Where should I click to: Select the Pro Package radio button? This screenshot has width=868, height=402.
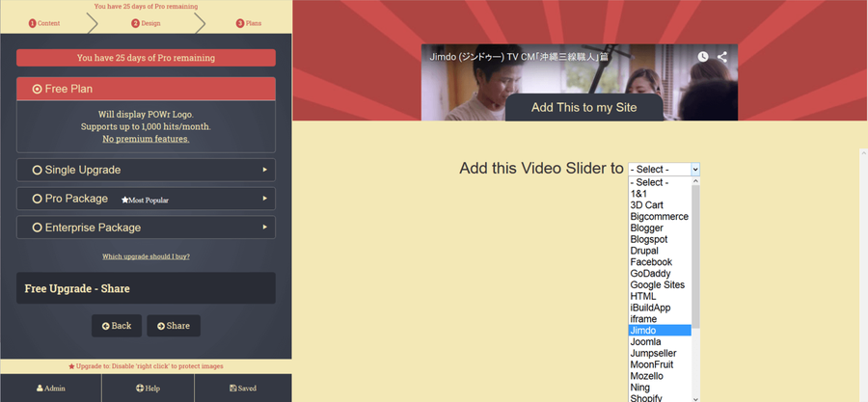point(37,199)
